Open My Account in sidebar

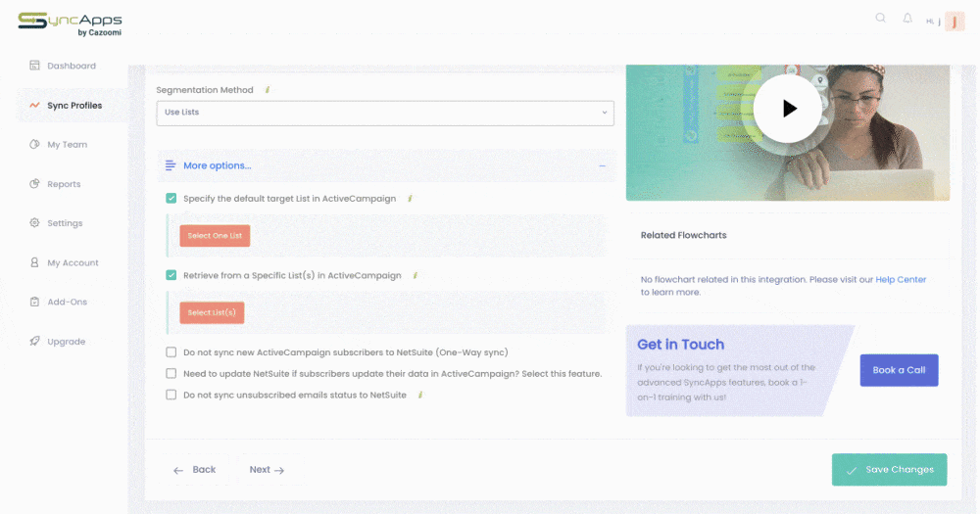[x=73, y=263]
